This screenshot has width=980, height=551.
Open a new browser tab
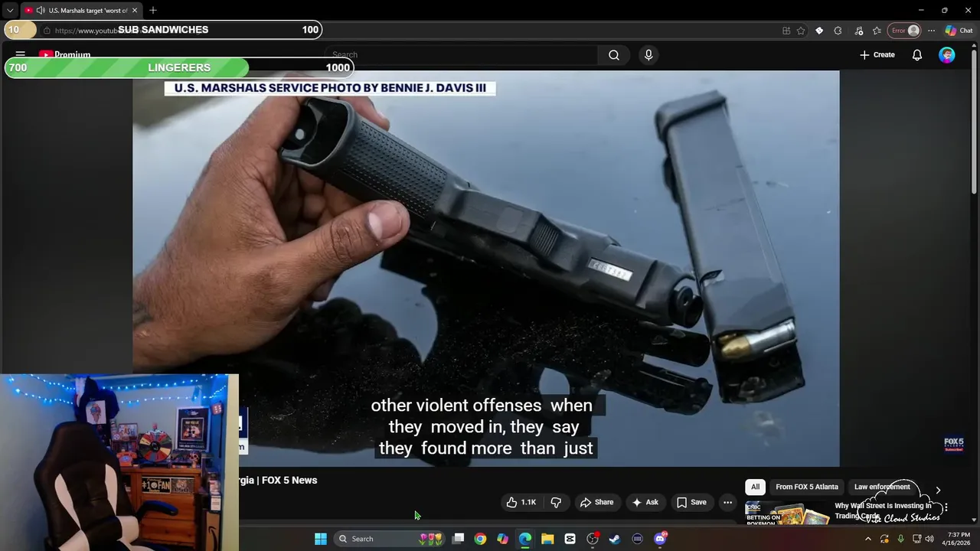click(153, 11)
